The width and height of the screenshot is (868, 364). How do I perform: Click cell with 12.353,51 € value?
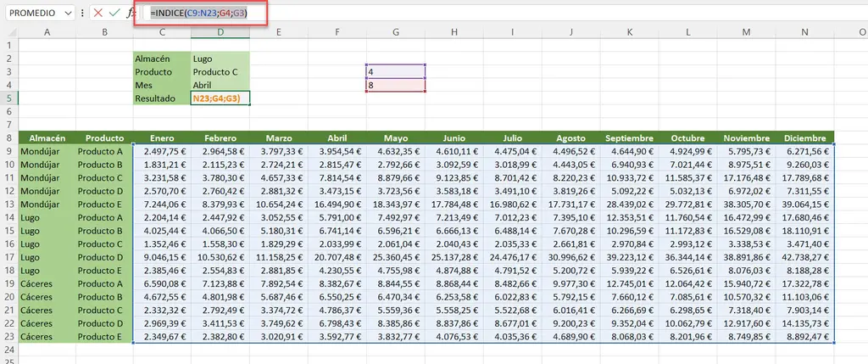click(x=630, y=217)
